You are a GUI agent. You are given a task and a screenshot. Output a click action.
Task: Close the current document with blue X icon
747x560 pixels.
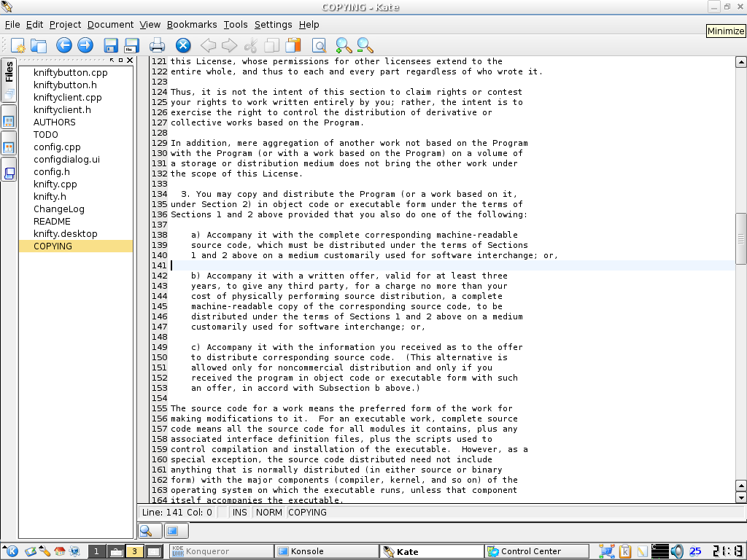point(183,45)
